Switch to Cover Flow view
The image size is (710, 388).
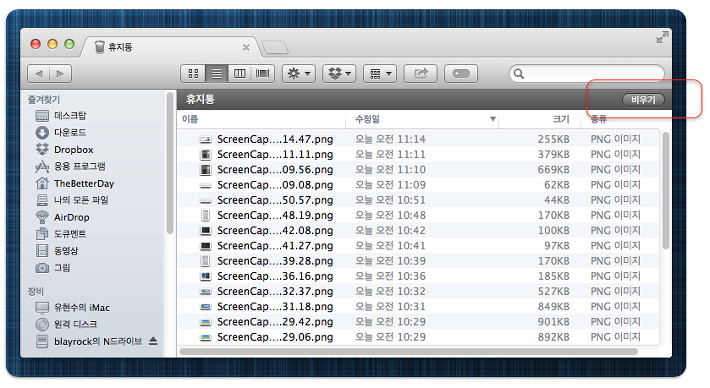point(263,73)
